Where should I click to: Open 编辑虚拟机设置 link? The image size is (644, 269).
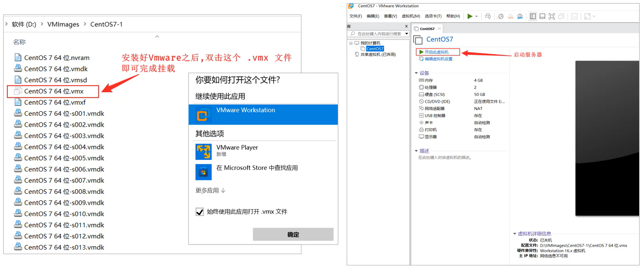click(438, 59)
